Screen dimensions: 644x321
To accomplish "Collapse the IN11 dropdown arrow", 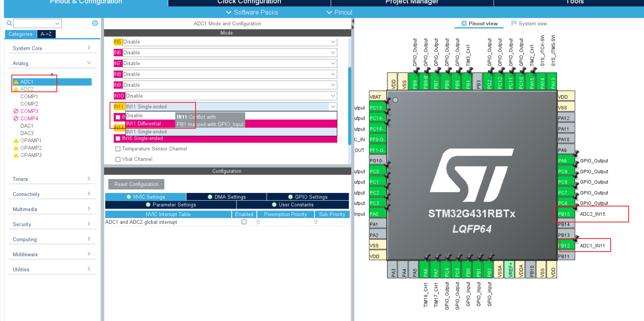I will 333,107.
